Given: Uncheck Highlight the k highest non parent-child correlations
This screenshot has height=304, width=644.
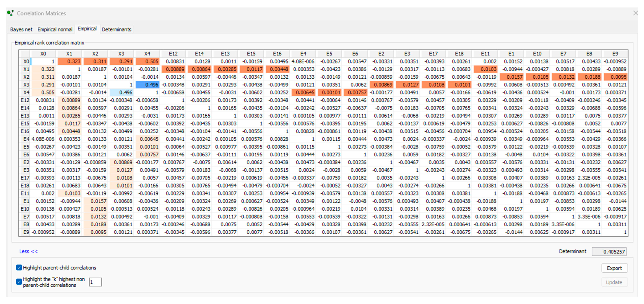Looking at the screenshot, I should [19, 282].
